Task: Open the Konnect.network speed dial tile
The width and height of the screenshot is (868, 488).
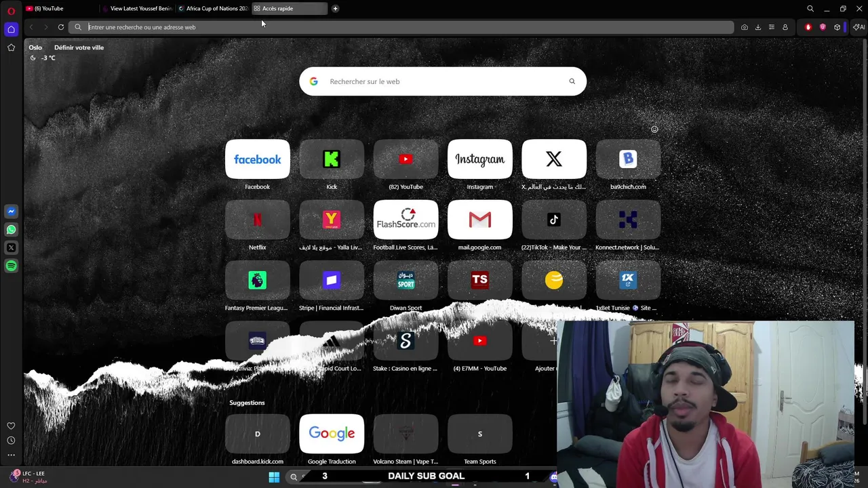Action: tap(628, 220)
